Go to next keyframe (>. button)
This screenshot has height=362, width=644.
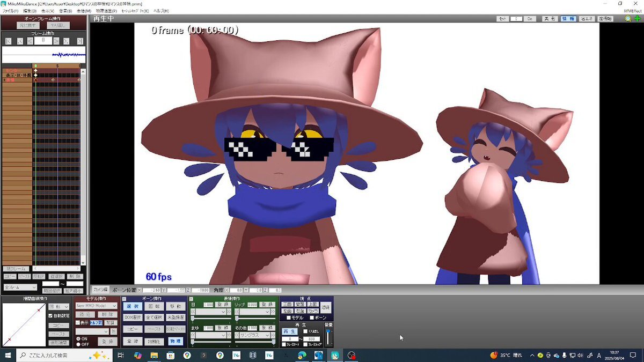tap(66, 41)
